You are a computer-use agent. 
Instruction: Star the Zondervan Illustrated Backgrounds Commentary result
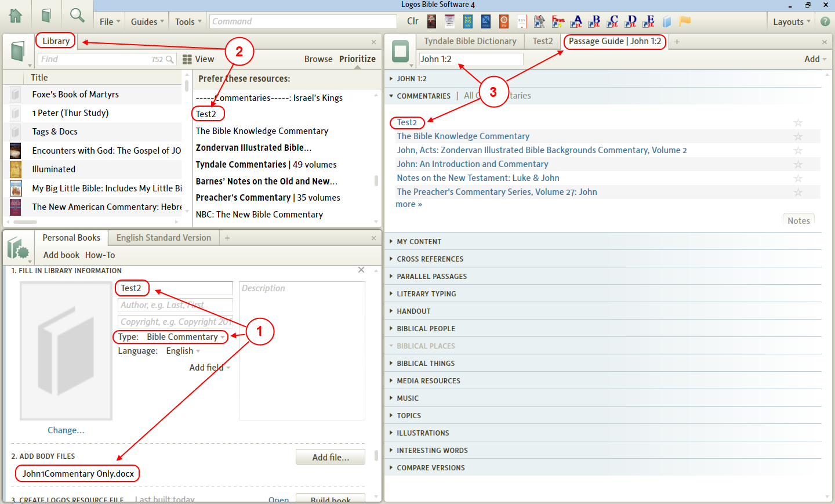(x=798, y=150)
